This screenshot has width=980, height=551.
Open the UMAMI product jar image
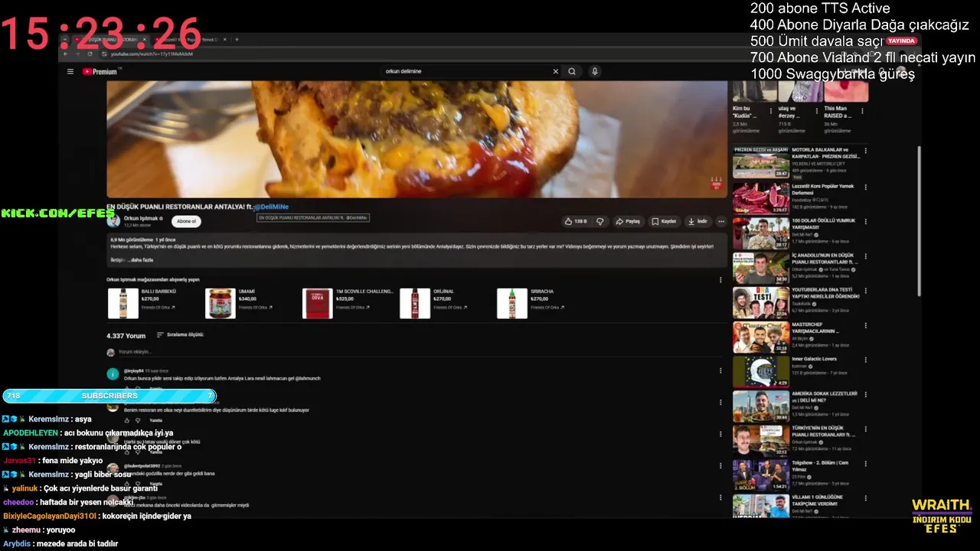tap(220, 303)
